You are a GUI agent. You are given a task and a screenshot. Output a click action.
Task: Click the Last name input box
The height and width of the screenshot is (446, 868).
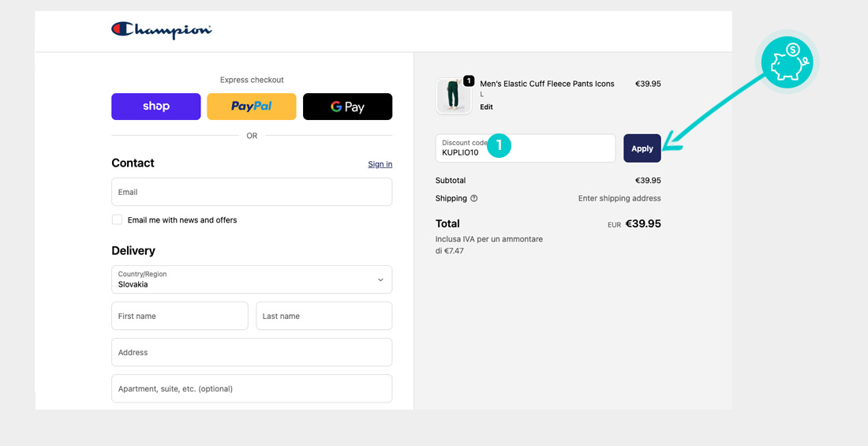[324, 316]
